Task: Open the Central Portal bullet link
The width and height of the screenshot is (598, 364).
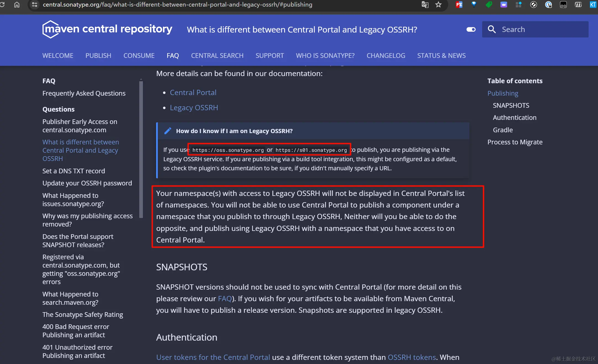Action: pyautogui.click(x=193, y=92)
